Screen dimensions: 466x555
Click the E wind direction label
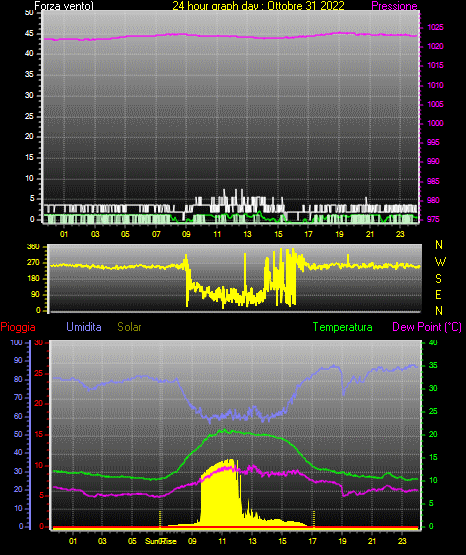(x=438, y=294)
